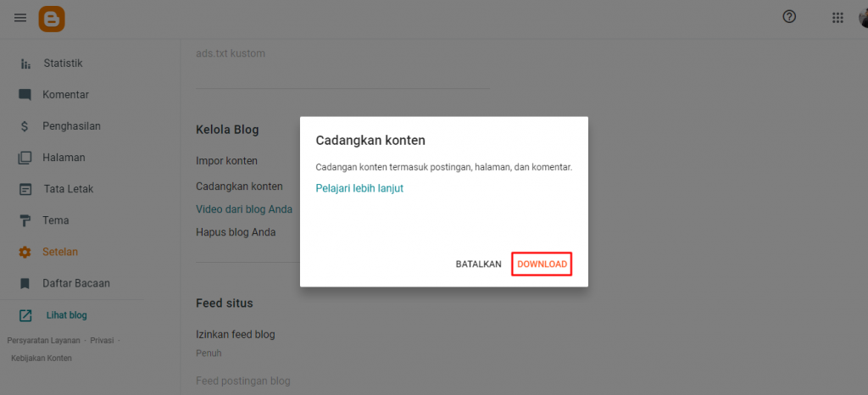The image size is (868, 395).
Task: Click the Feed situs section heading
Action: pyautogui.click(x=224, y=303)
